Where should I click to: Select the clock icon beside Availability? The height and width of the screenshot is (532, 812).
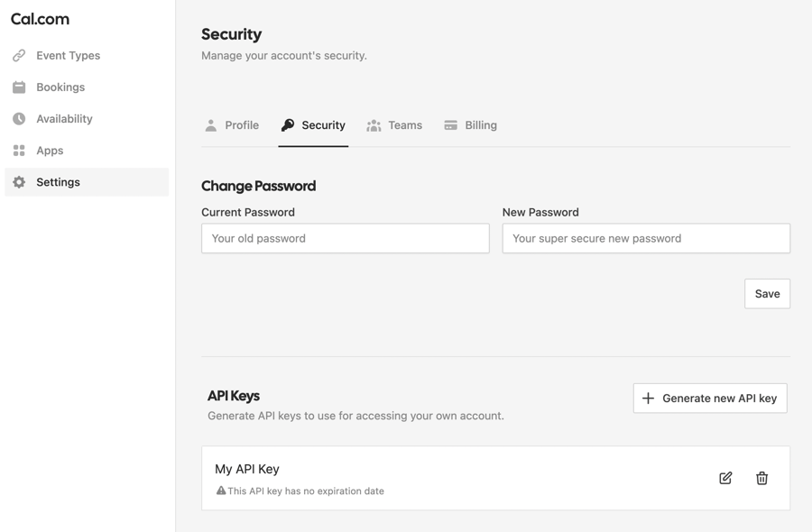pos(18,118)
